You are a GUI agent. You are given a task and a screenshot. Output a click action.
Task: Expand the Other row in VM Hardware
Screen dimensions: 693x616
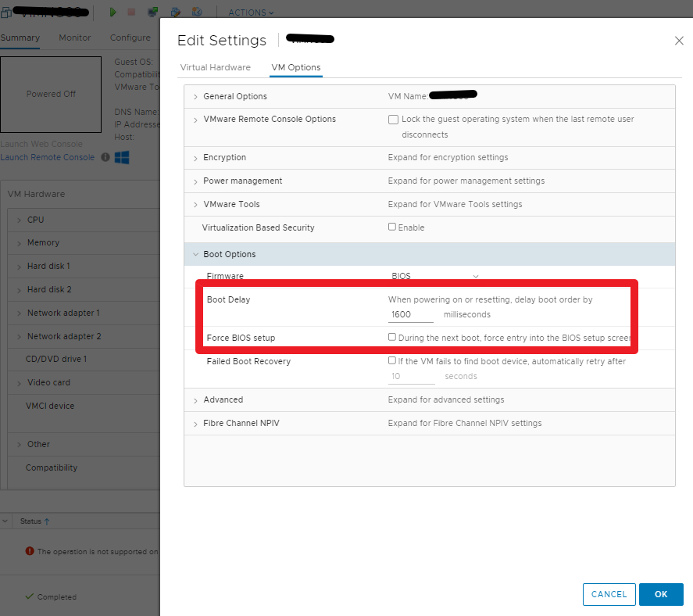coord(19,445)
